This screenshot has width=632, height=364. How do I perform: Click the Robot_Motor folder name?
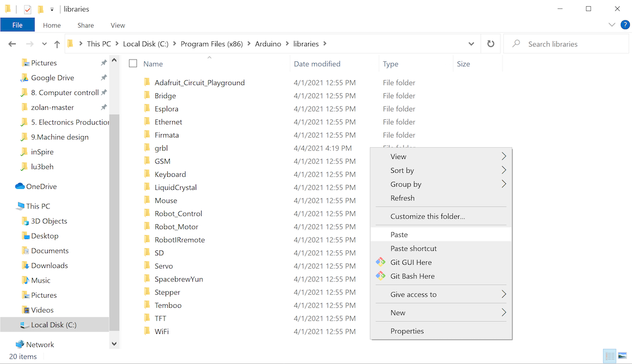click(176, 226)
